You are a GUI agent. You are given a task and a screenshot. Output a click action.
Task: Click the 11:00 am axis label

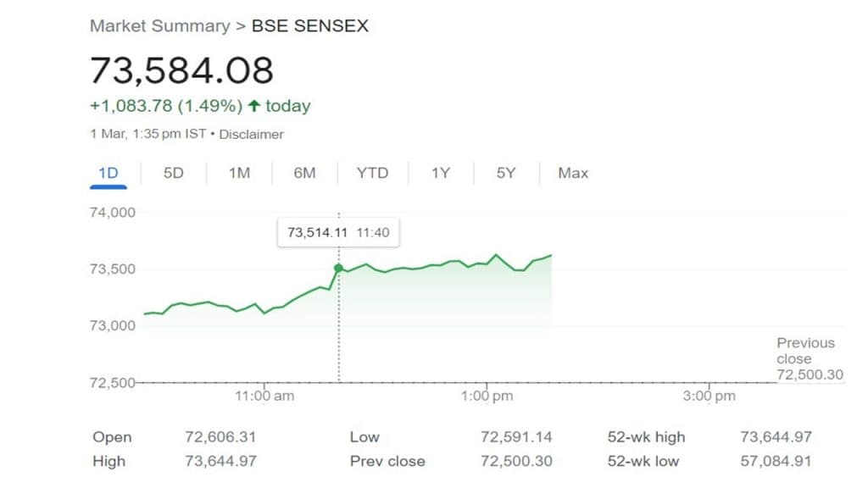click(x=264, y=396)
